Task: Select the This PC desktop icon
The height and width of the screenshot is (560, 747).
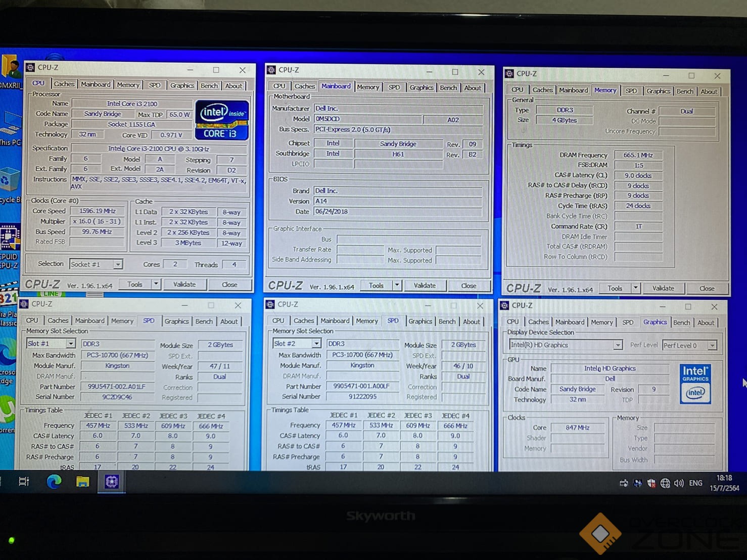Action: click(x=10, y=129)
